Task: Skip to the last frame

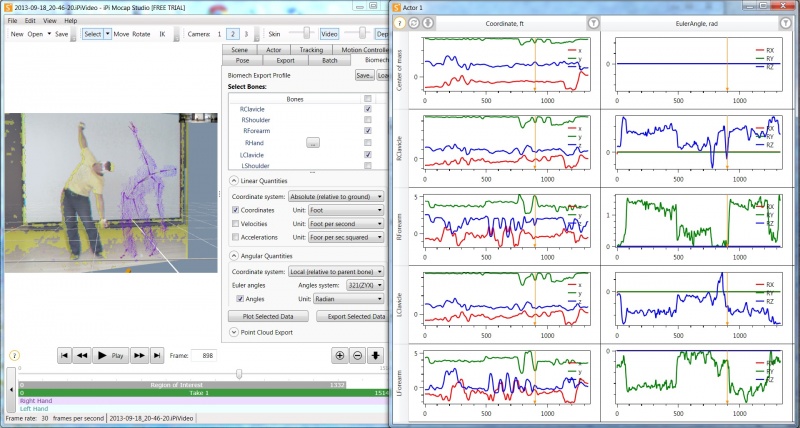Action: 157,356
